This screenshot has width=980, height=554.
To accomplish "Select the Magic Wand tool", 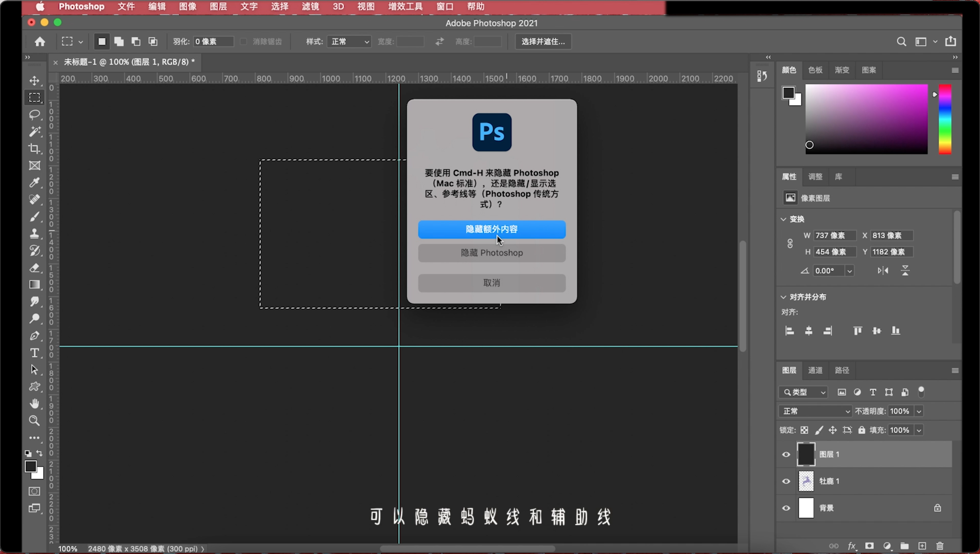I will (x=35, y=131).
